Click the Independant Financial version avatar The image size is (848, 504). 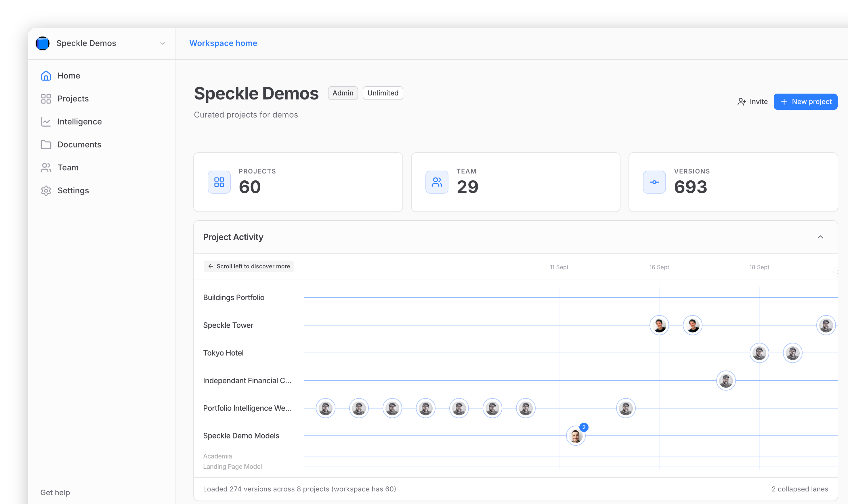(726, 381)
